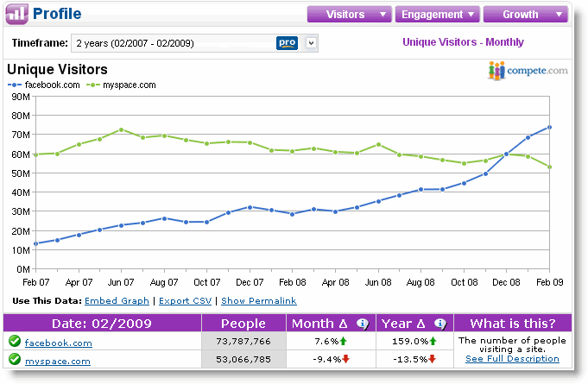
Task: Click the purple Profile bar-chart icon
Action: [17, 14]
